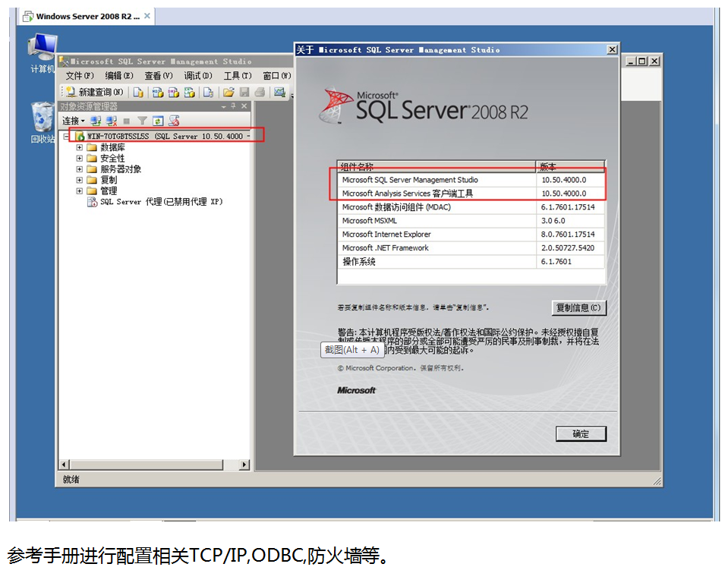Click the Refresh icon in Object Explorer
The height and width of the screenshot is (567, 728).
pos(158,121)
